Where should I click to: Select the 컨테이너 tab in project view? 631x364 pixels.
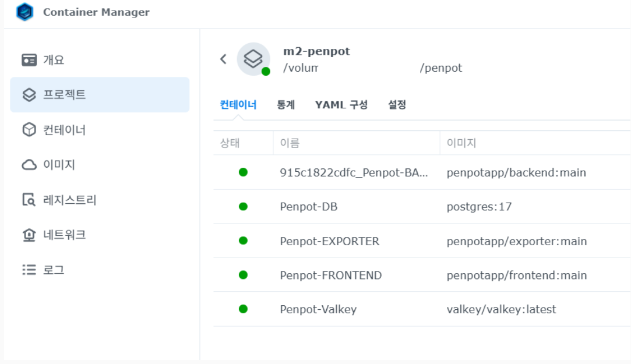pyautogui.click(x=238, y=105)
